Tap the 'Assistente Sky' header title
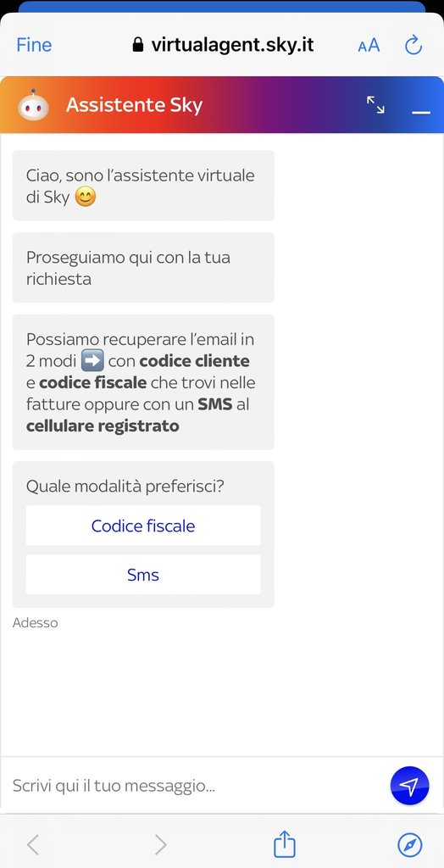Screen dimensions: 444x868 [134, 104]
